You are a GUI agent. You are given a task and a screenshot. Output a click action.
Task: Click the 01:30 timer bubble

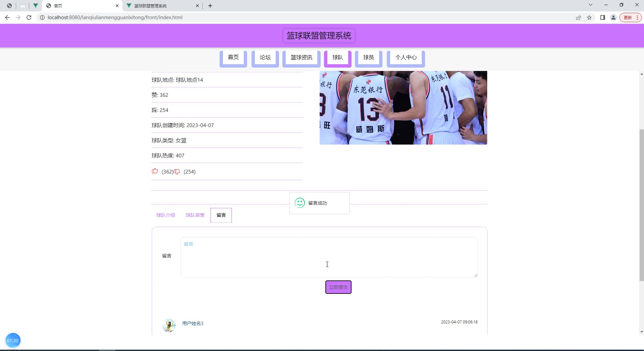point(13,341)
